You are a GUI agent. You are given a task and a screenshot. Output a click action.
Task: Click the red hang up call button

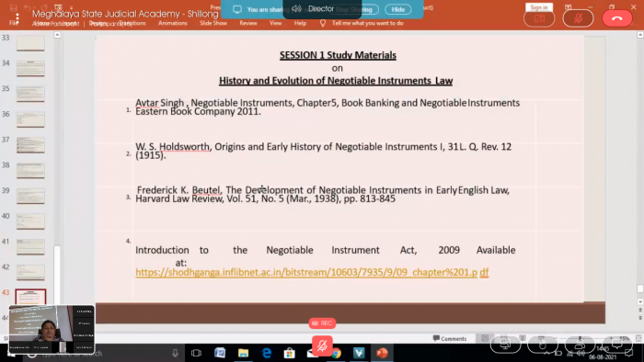click(x=617, y=18)
